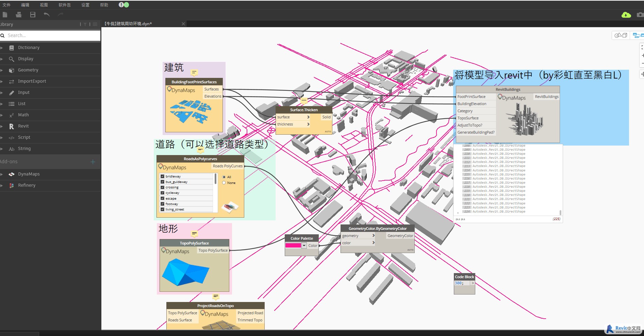
Task: Open the 软件包 menu
Action: pyautogui.click(x=65, y=5)
